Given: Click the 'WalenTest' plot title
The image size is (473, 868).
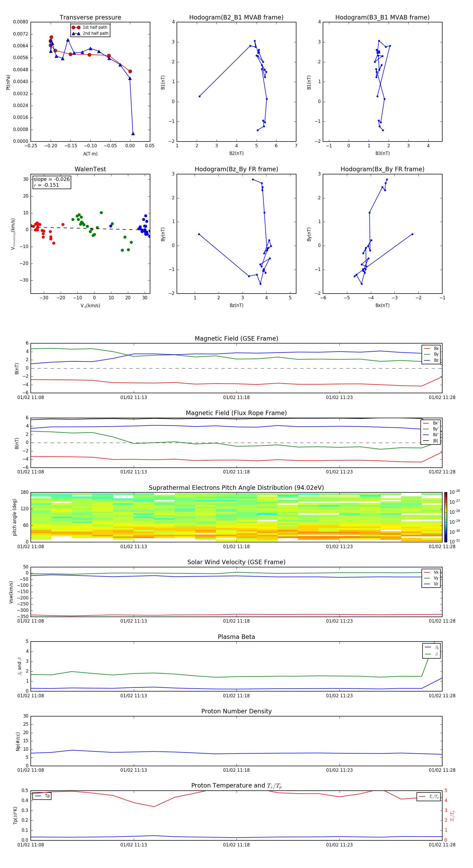Looking at the screenshot, I should 90,169.
